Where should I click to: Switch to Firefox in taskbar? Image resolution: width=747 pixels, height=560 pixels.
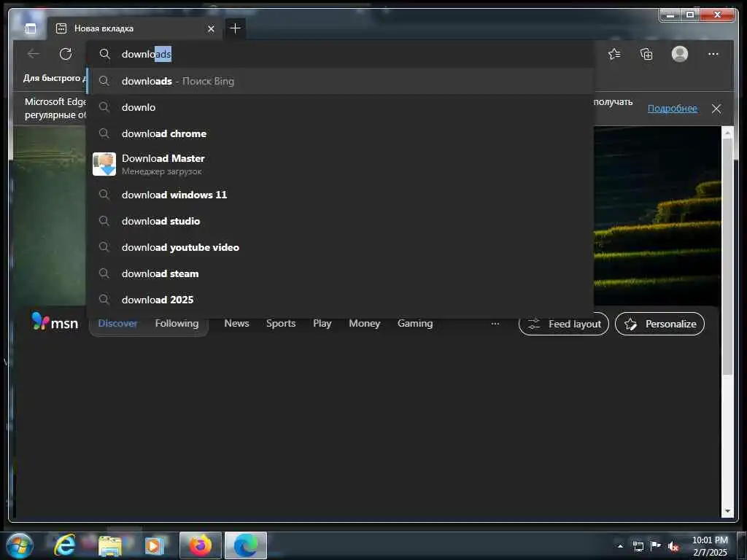201,545
